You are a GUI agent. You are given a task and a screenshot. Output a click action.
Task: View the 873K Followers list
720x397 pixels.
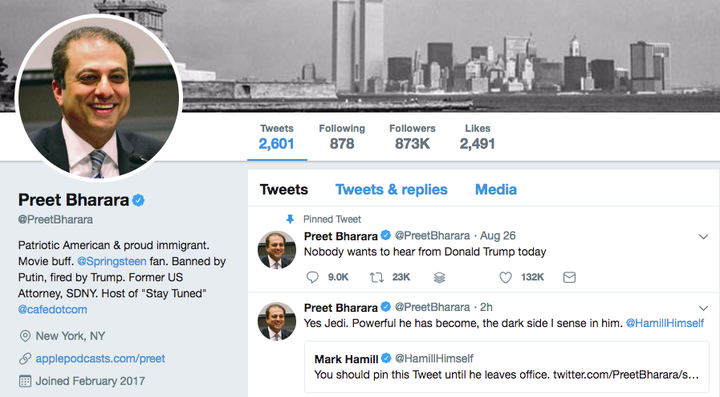pyautogui.click(x=412, y=137)
